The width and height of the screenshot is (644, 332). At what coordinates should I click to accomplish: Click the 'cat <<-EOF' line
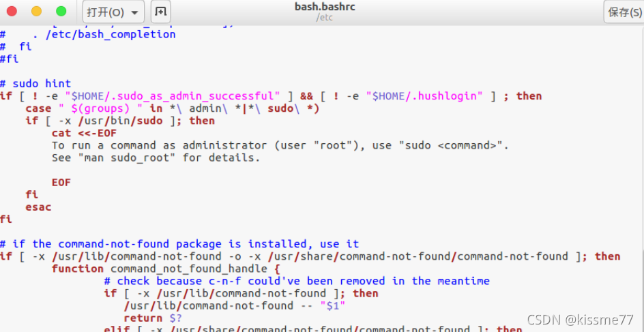point(84,133)
